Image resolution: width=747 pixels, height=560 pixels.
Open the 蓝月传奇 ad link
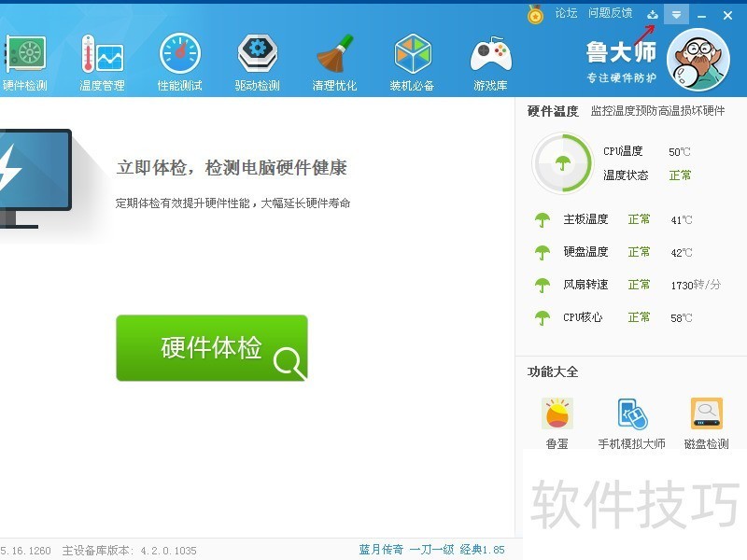(x=381, y=550)
